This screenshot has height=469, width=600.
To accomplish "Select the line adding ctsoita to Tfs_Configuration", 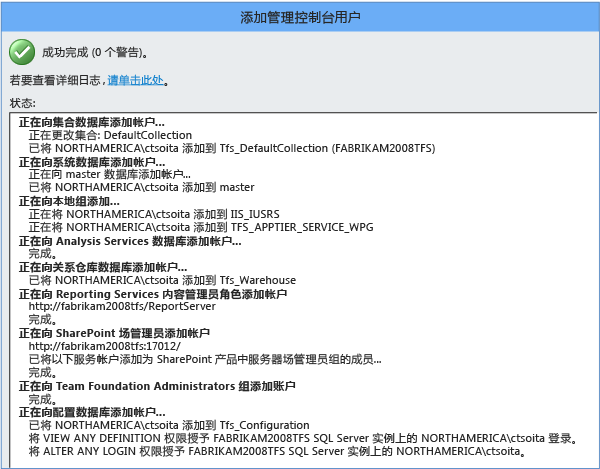I will pos(169,425).
